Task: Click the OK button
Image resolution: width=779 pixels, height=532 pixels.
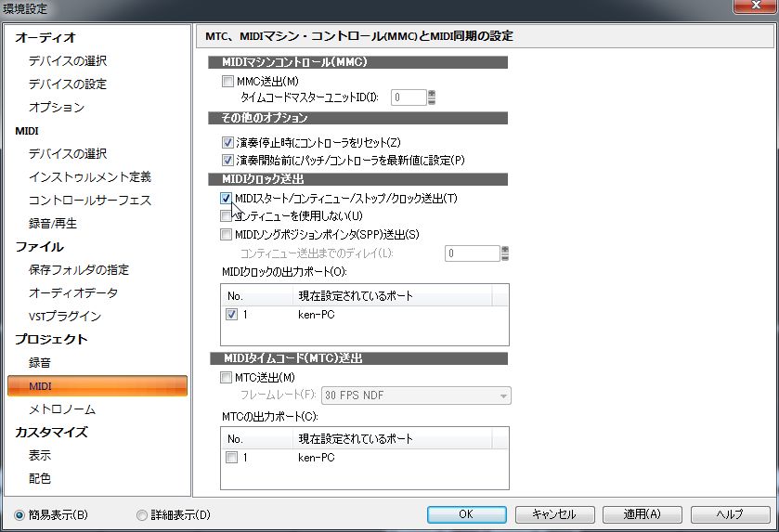Action: pyautogui.click(x=466, y=514)
